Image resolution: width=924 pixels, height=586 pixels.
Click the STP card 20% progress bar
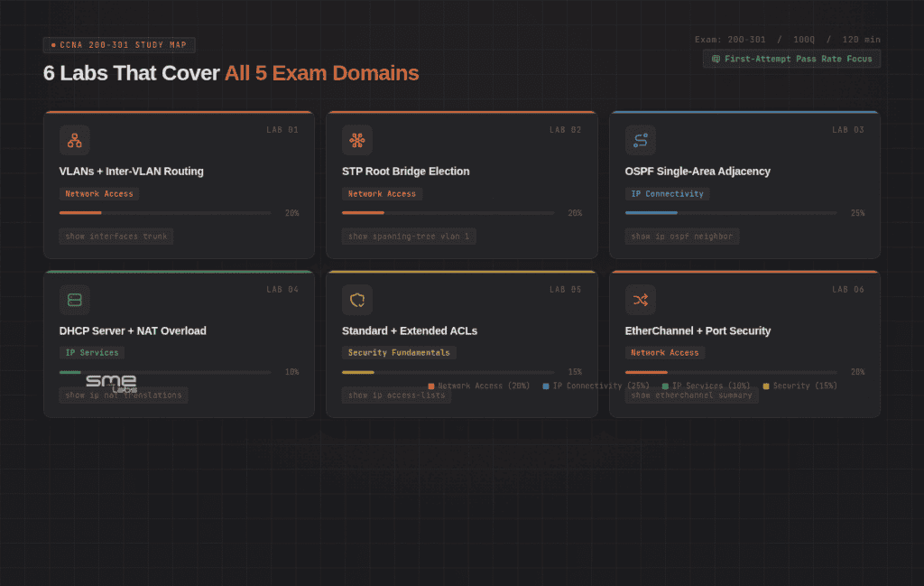(x=448, y=213)
